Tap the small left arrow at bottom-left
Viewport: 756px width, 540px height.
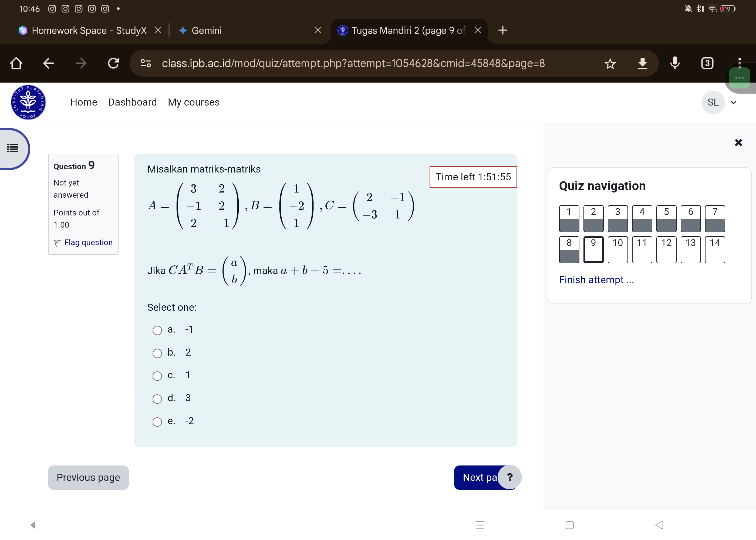click(x=33, y=525)
